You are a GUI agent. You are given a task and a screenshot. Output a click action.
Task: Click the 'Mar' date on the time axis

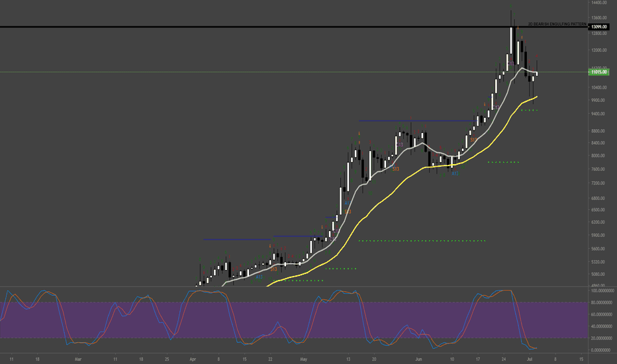78,359
